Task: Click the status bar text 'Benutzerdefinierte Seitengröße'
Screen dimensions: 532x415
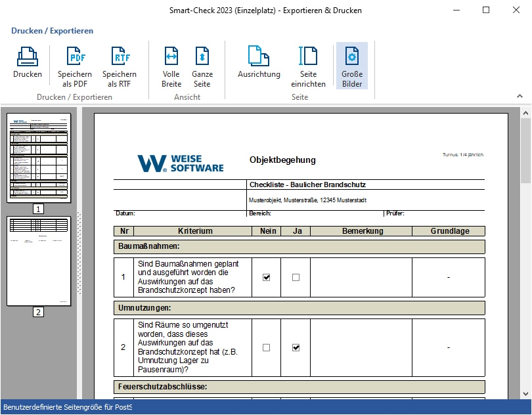Action: [x=68, y=407]
